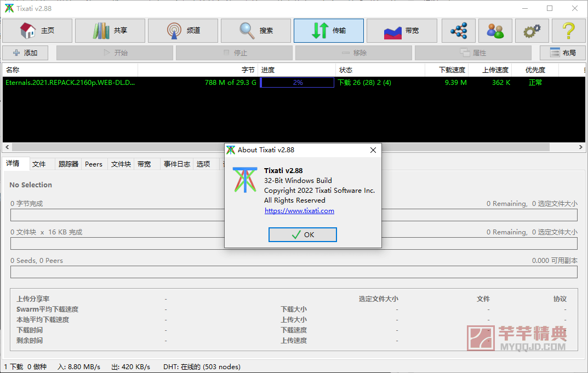Open the DHT network nodes icon
Viewport: 588px width, 373px height.
click(459, 31)
